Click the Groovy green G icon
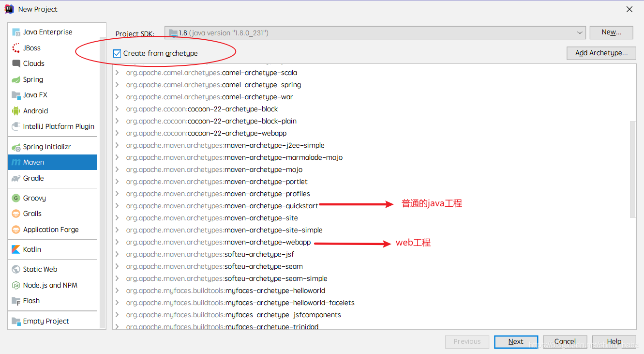644x354 pixels. (x=16, y=198)
